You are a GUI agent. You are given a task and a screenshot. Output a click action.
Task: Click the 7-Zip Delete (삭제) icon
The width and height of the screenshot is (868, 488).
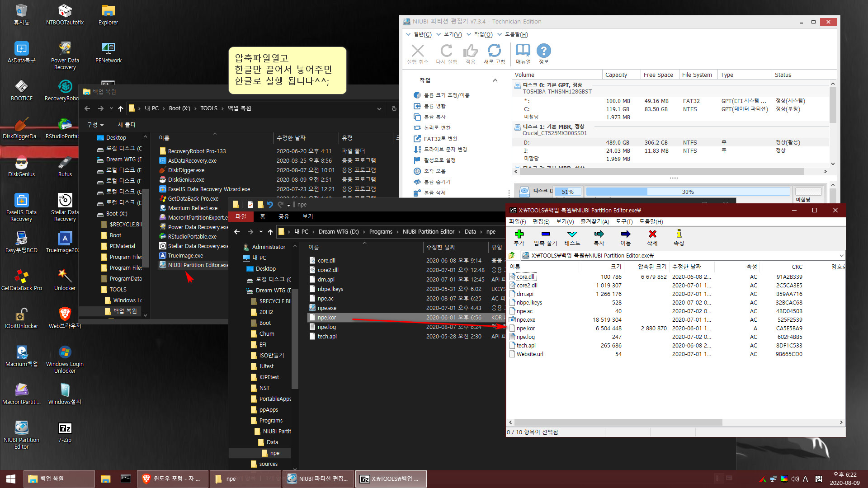[x=652, y=234]
